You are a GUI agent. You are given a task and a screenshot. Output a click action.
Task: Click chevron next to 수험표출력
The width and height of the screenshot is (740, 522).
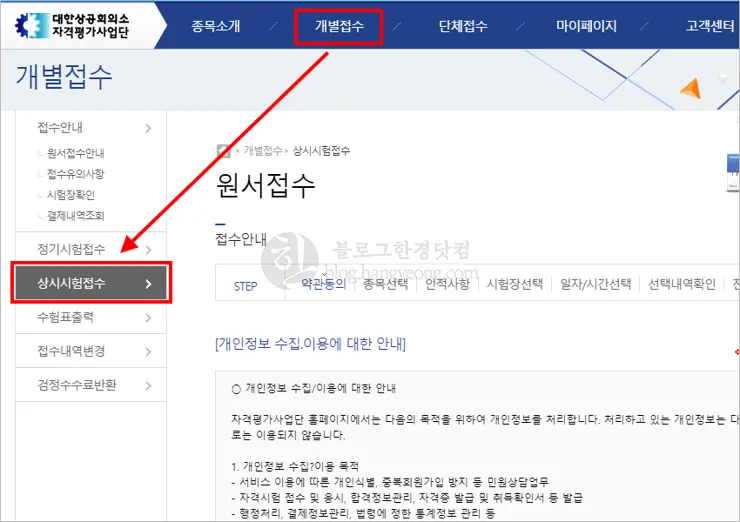(148, 318)
